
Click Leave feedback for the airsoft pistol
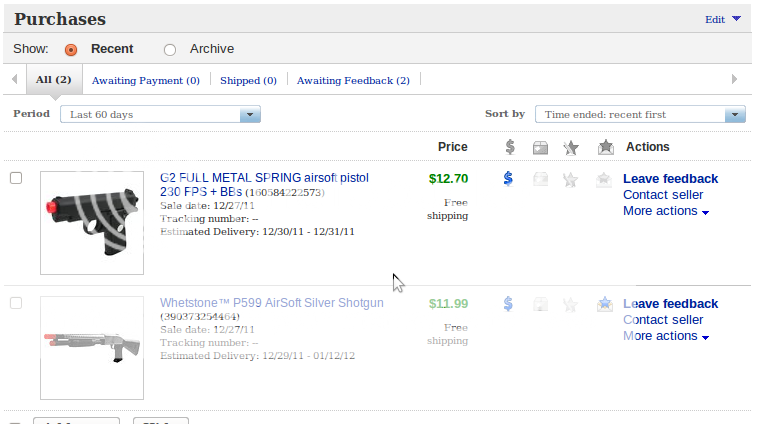670,179
